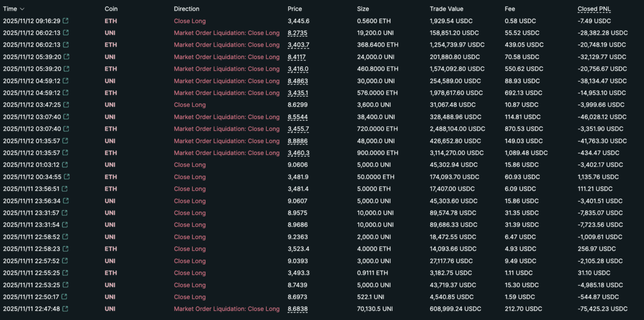644x320 pixels.
Task: Open external link for 22:58:23 trade
Action: click(65, 249)
